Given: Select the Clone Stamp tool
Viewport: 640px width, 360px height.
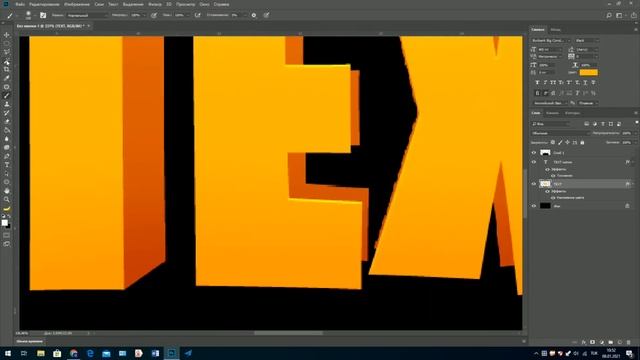Looking at the screenshot, I should 7,104.
